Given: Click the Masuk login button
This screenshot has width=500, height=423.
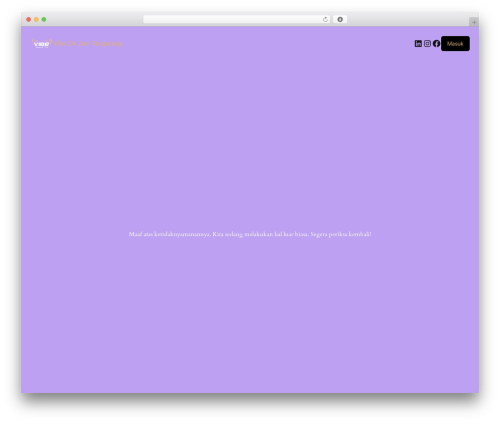Looking at the screenshot, I should 455,44.
